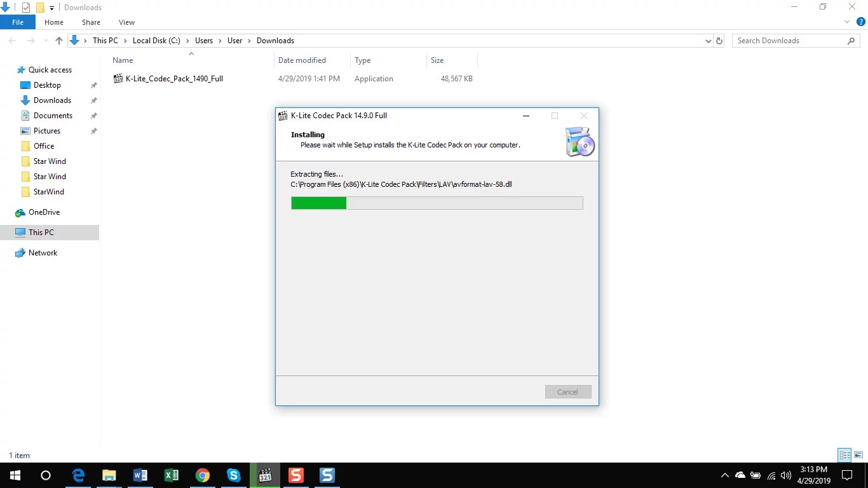The image size is (868, 488).
Task: Unpin Downloads from Quick access
Action: [x=93, y=100]
